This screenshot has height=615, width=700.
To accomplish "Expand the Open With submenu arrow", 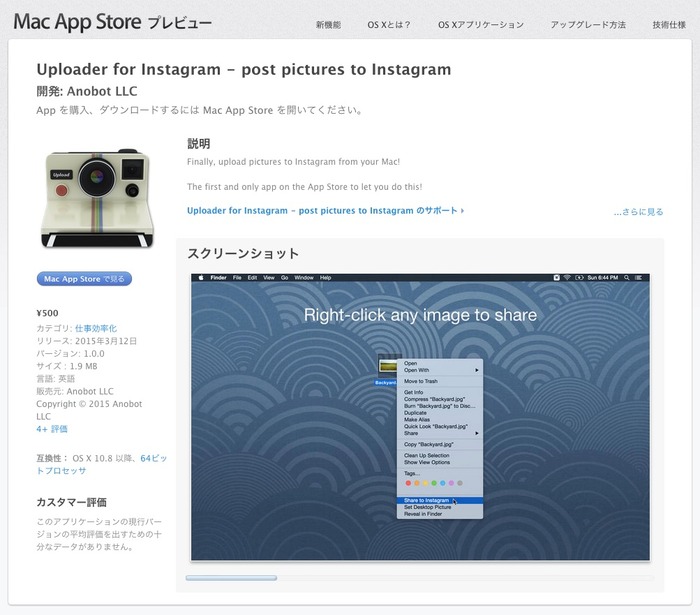I will tap(477, 370).
